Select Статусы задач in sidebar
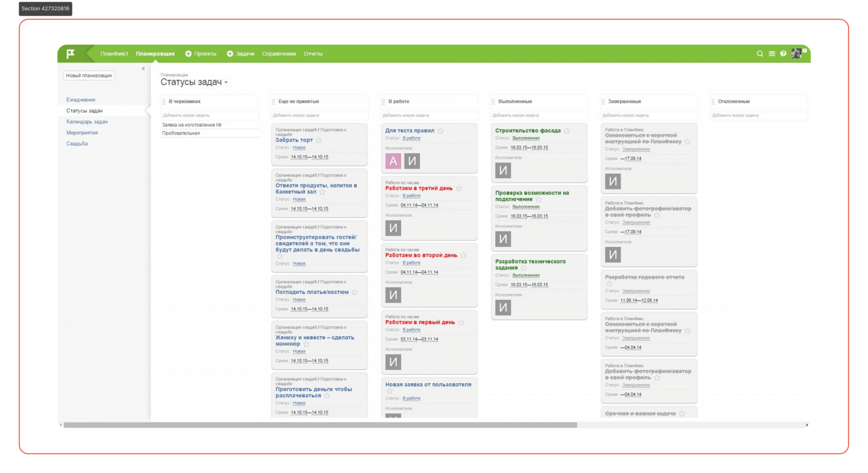 84,111
